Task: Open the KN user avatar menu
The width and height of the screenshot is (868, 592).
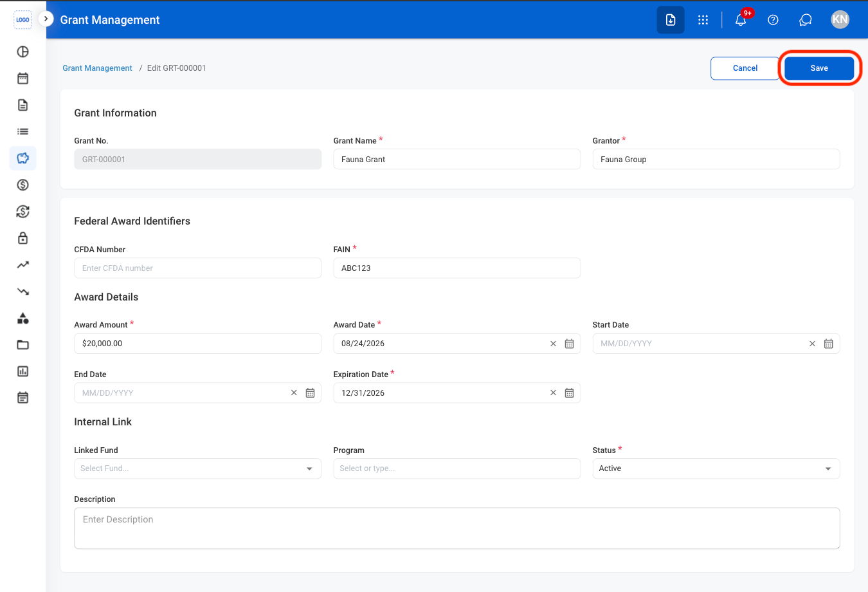Action: tap(840, 19)
